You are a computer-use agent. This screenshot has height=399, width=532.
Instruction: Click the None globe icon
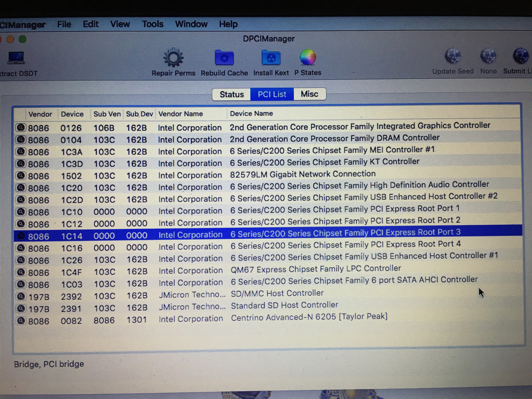click(x=488, y=56)
